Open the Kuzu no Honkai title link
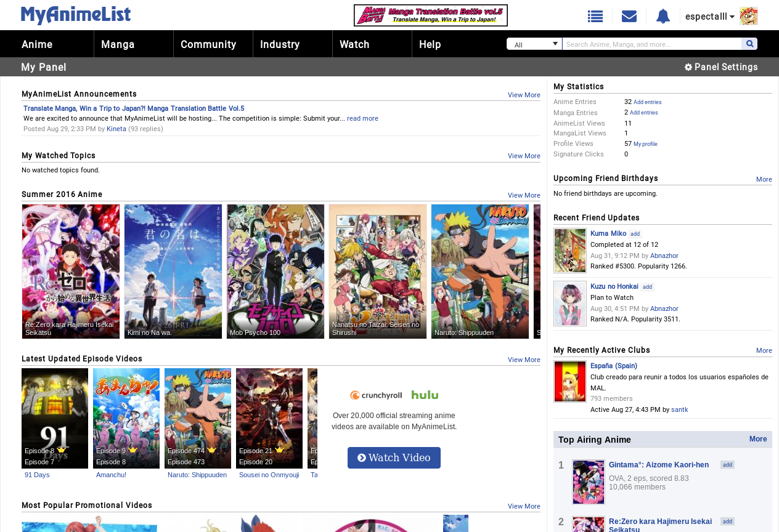779x532 pixels. 614,286
